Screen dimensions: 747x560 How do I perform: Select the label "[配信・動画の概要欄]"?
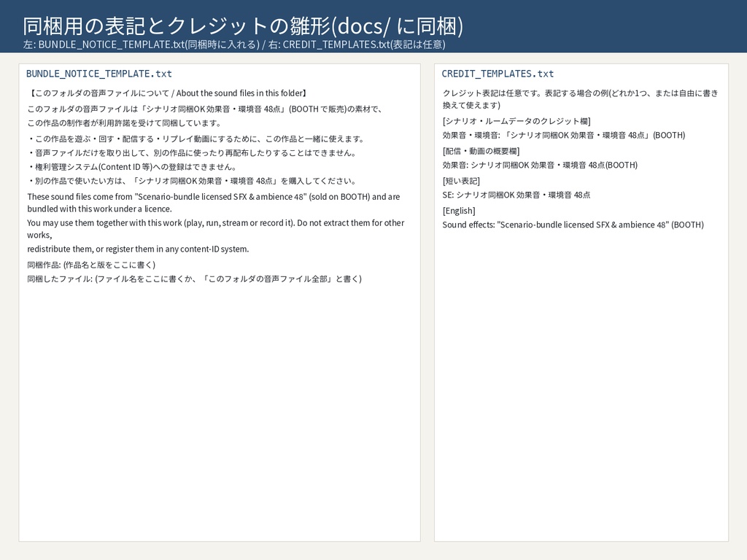(481, 151)
